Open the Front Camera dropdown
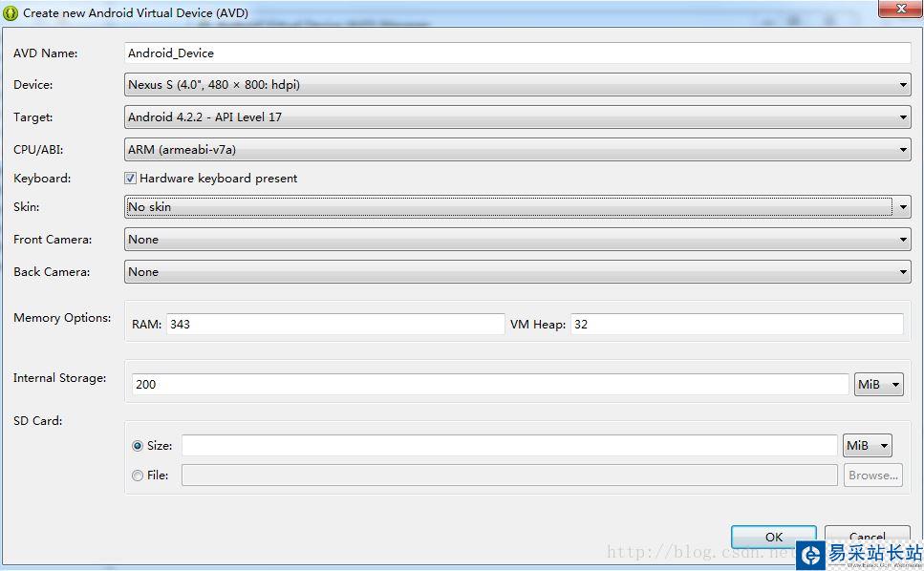The image size is (924, 571). pos(517,240)
